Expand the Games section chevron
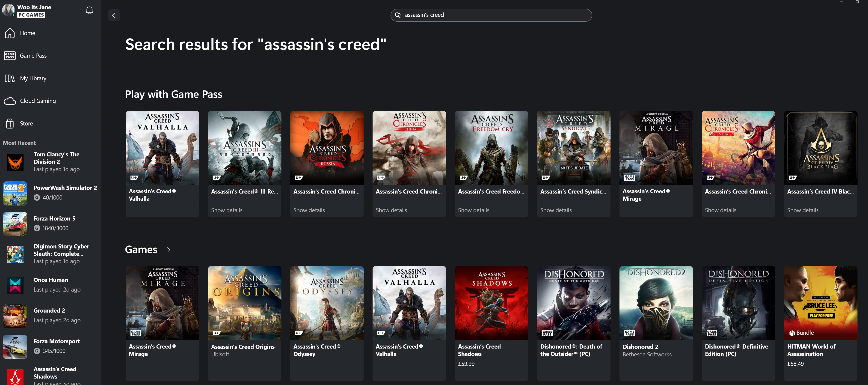Viewport: 868px width, 385px height. pyautogui.click(x=169, y=250)
